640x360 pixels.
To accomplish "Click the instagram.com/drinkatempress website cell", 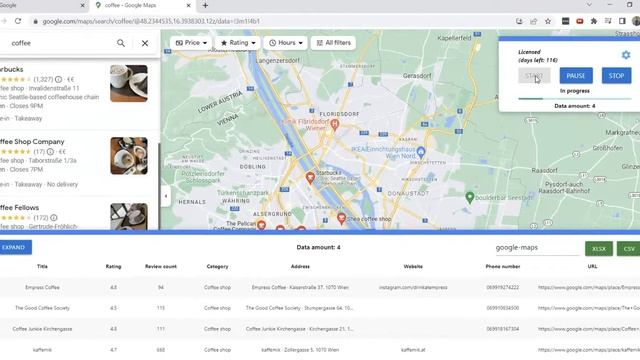I will pyautogui.click(x=413, y=287).
